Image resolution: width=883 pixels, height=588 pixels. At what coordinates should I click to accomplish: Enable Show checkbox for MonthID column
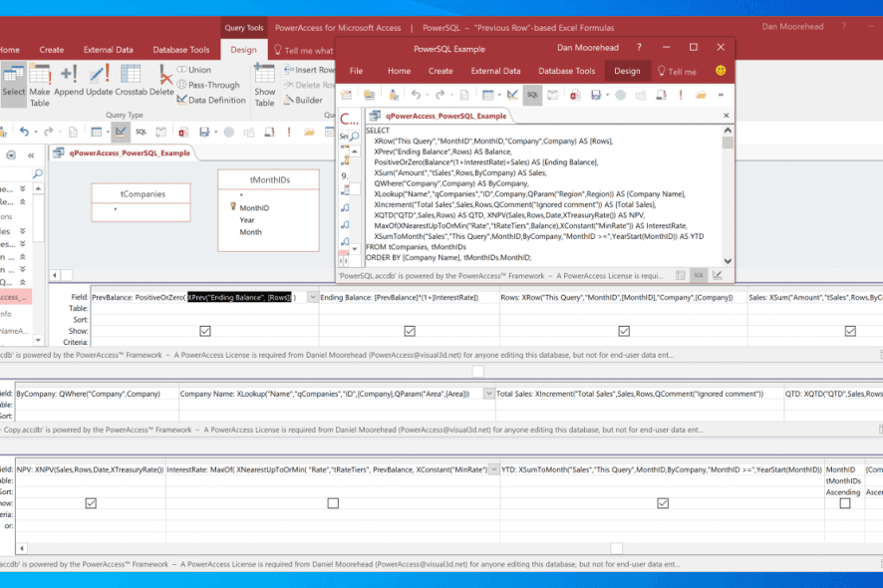[845, 503]
